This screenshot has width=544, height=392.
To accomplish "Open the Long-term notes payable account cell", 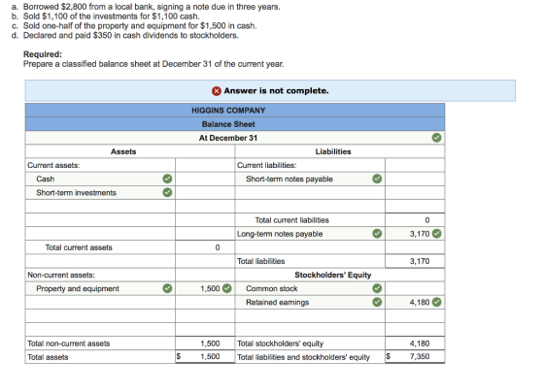I will [x=310, y=234].
